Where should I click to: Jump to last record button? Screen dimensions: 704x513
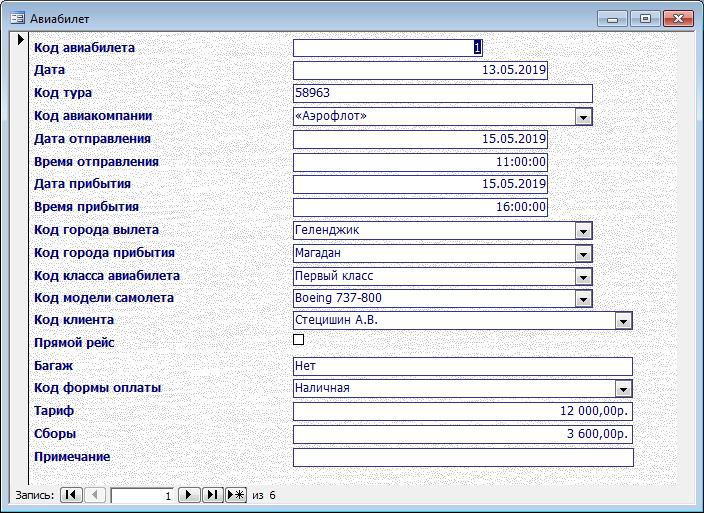213,495
